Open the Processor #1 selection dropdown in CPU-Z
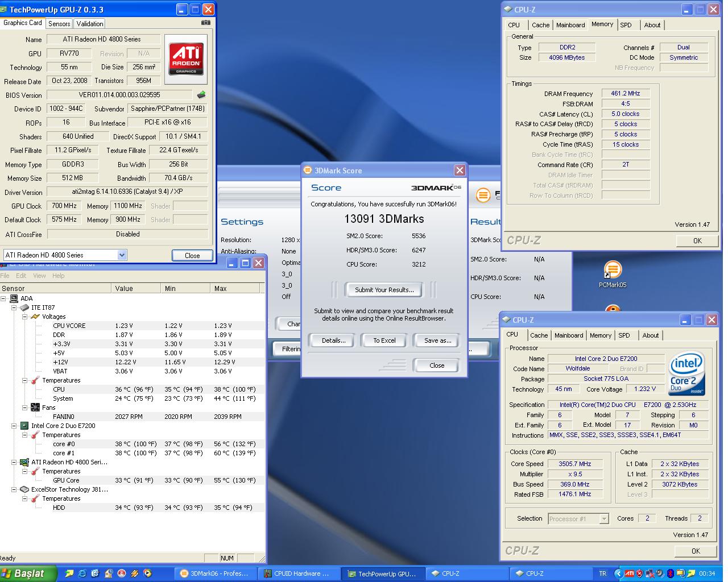Screen dimensions: 728x582 [x=603, y=518]
